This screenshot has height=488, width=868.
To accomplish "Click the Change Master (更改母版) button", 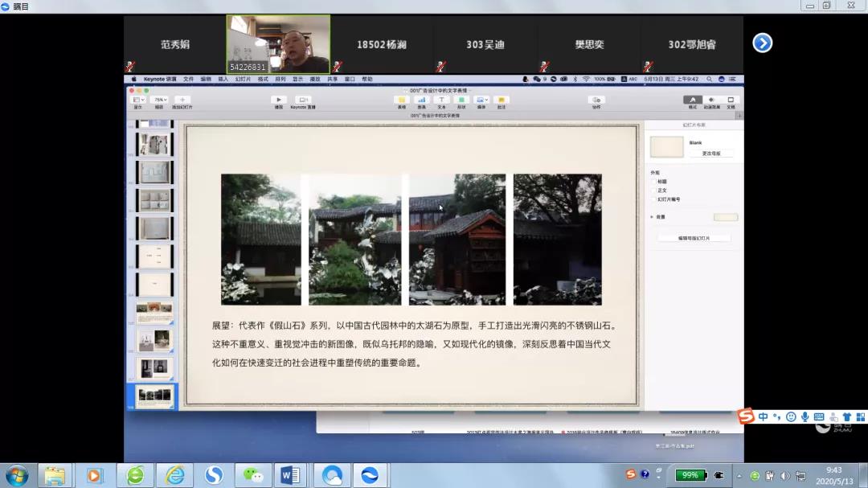I will (711, 153).
